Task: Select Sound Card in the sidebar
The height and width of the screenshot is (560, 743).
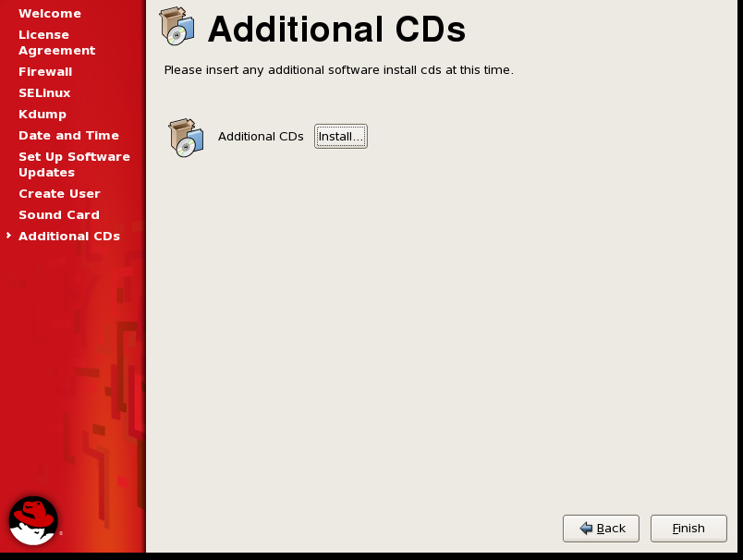Action: tap(59, 215)
